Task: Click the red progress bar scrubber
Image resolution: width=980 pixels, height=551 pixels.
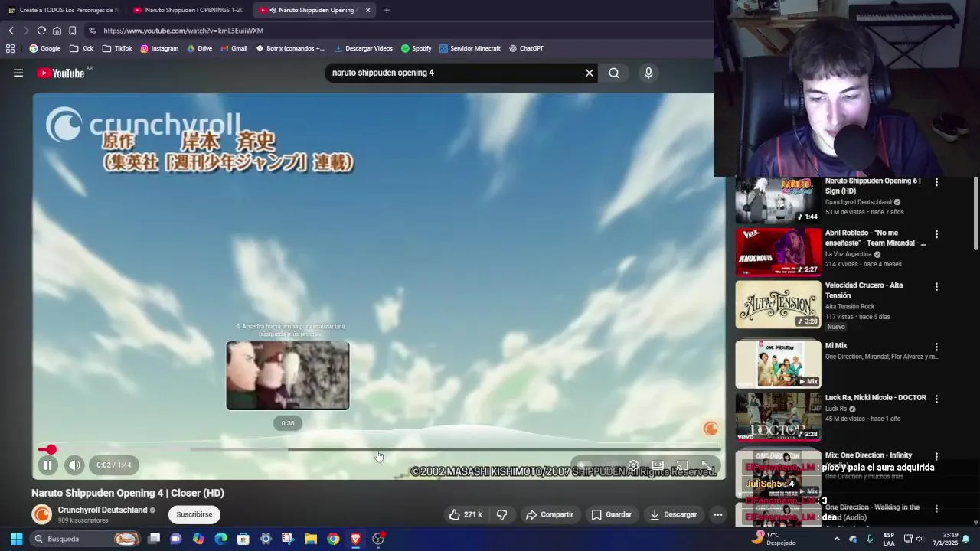Action: 51,449
